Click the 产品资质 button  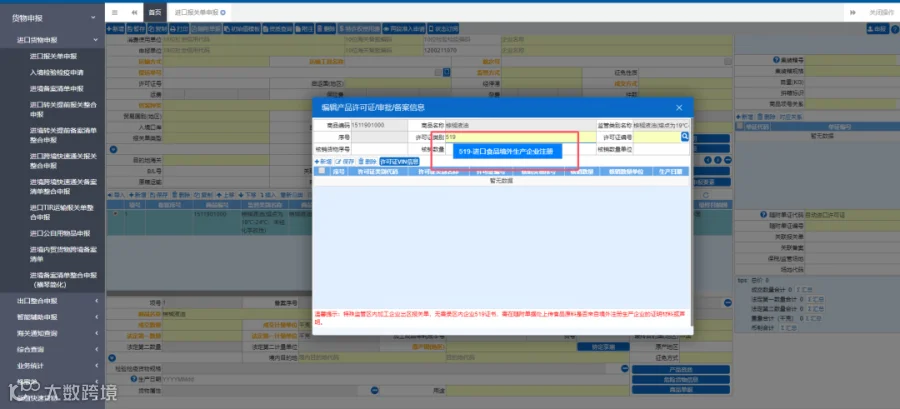[680, 369]
